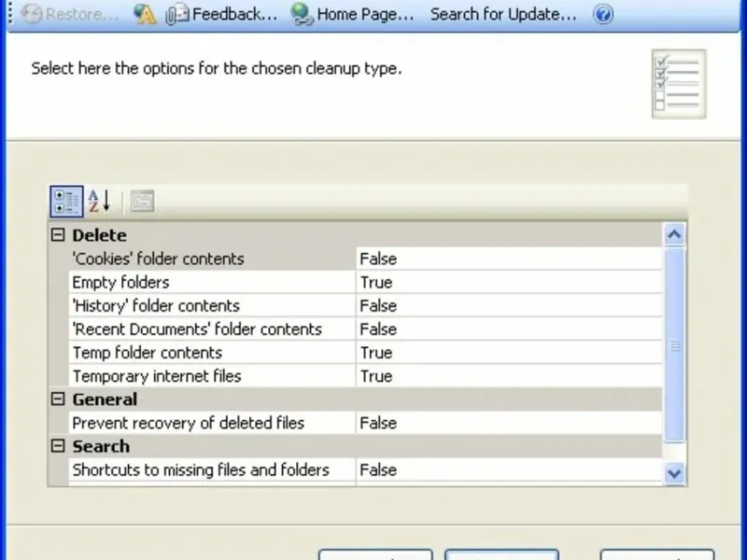Click the False value for History folder
The image size is (747, 560).
pos(509,306)
